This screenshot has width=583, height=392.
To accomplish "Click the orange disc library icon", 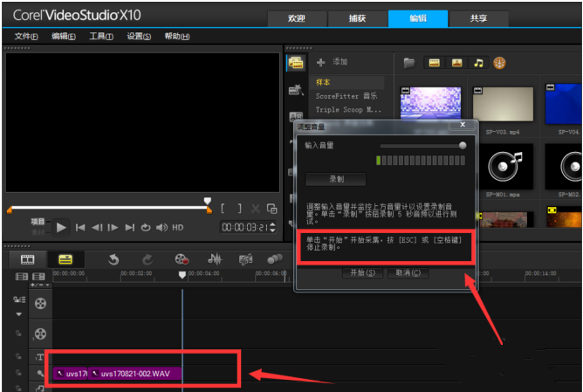I will (x=499, y=63).
